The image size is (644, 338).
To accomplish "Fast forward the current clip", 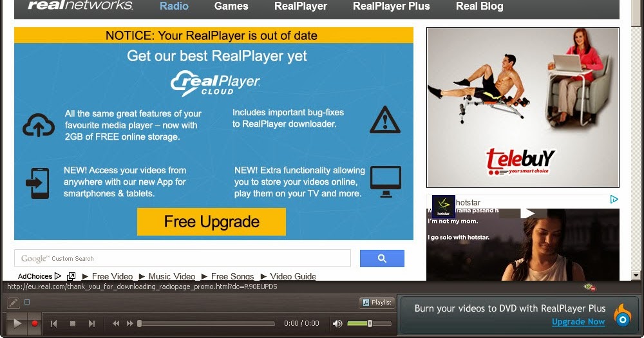I will [x=130, y=324].
